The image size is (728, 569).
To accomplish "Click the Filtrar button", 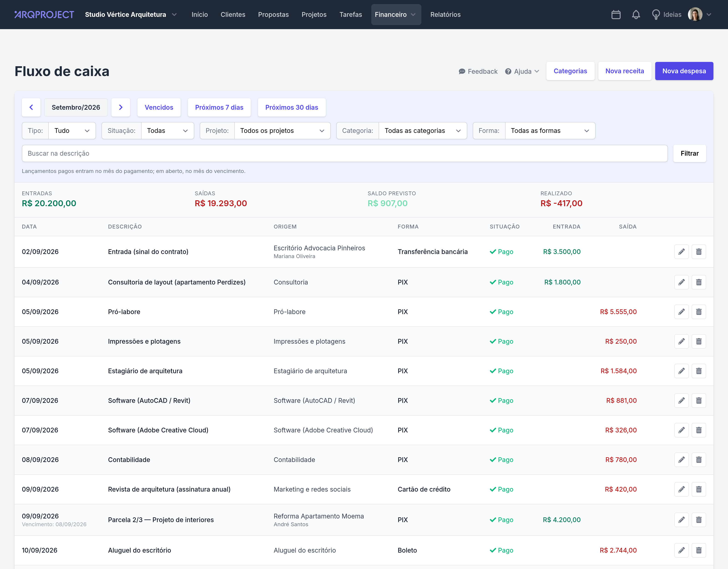I will 689,153.
